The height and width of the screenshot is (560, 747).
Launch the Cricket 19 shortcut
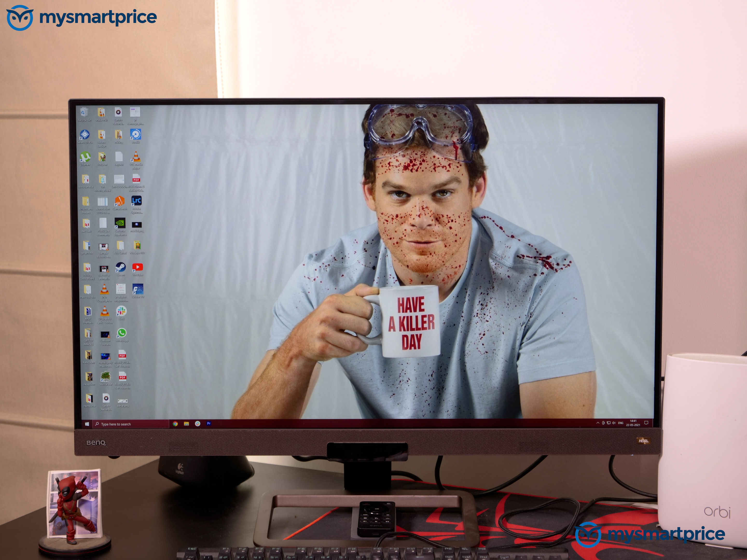(x=138, y=291)
